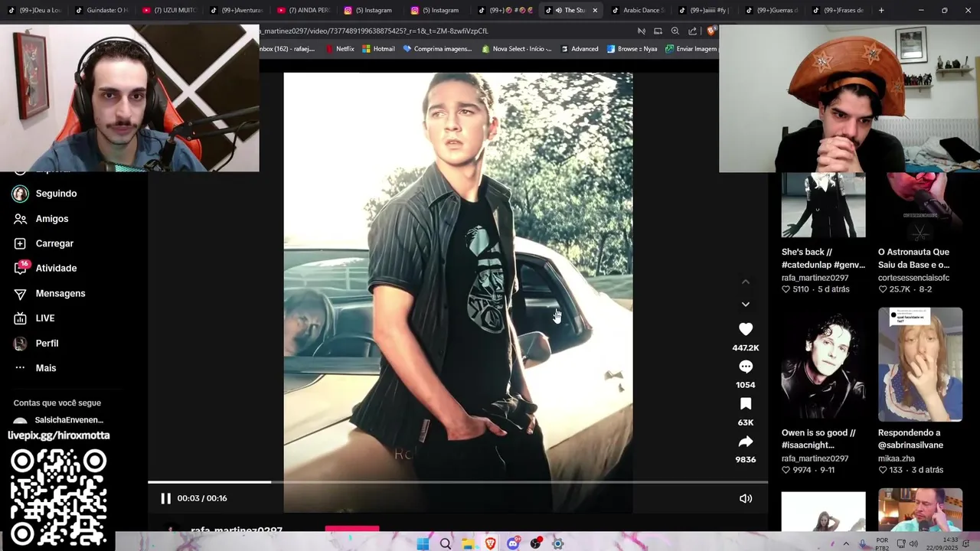Open the 'Respondendo a @sabrinasilvane' thumbnail
The image size is (980, 551).
coord(920,364)
